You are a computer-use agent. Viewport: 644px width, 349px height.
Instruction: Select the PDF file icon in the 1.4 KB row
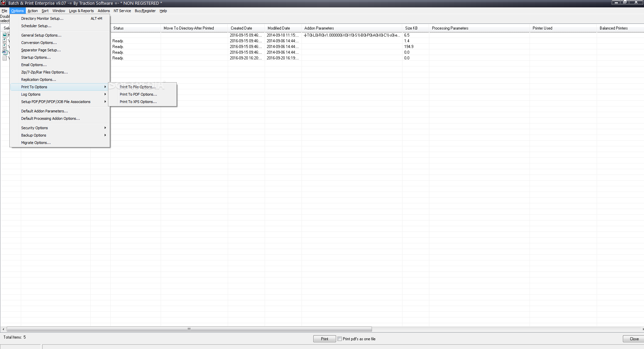5,41
